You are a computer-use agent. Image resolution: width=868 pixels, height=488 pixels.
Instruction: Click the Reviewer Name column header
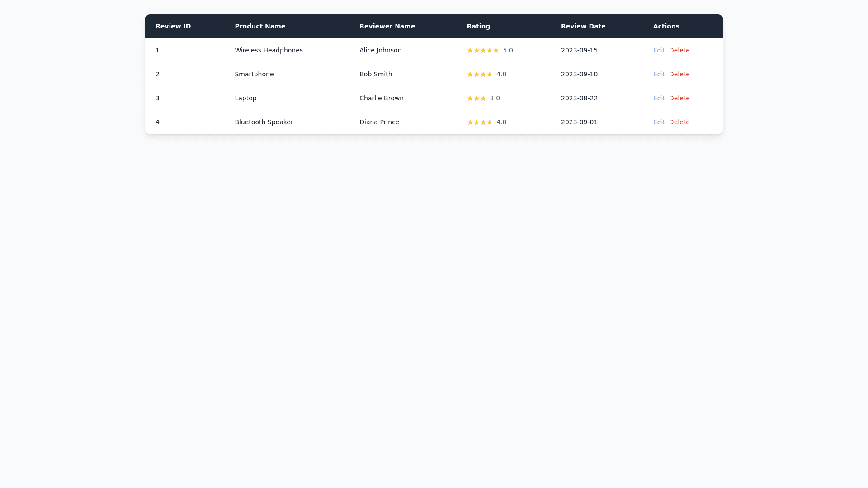point(387,26)
